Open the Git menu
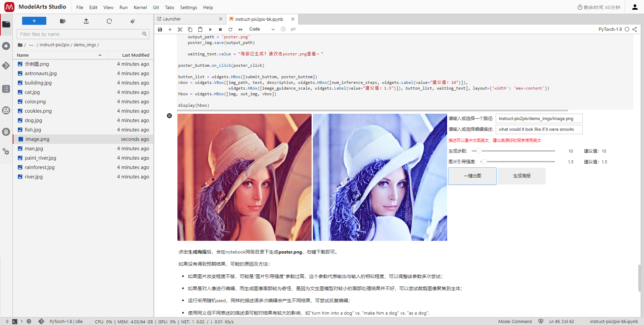This screenshot has width=644, height=325. tap(156, 7)
